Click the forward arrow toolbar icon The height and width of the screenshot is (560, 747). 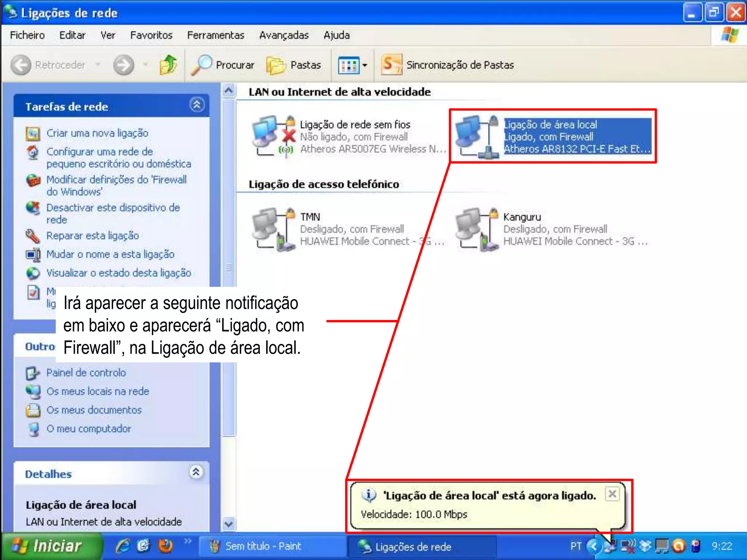click(x=124, y=65)
